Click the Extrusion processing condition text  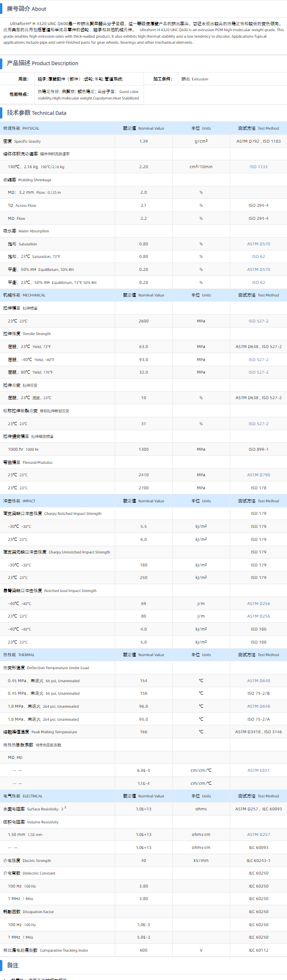pyautogui.click(x=195, y=79)
